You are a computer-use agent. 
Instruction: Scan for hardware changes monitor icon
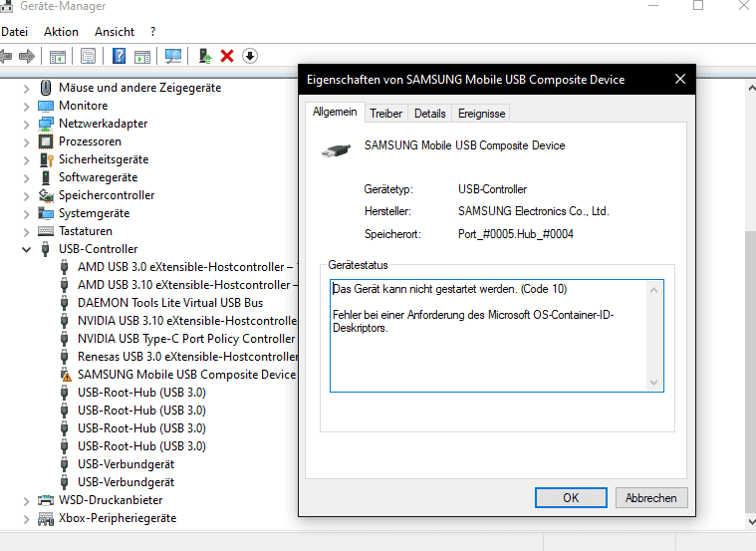coord(173,57)
